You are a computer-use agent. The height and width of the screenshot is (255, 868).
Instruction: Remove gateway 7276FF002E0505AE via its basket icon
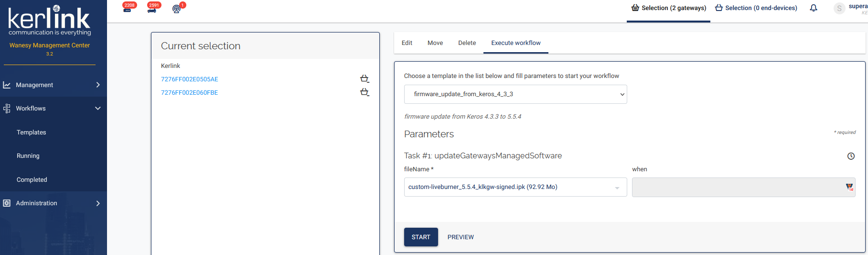pyautogui.click(x=364, y=79)
